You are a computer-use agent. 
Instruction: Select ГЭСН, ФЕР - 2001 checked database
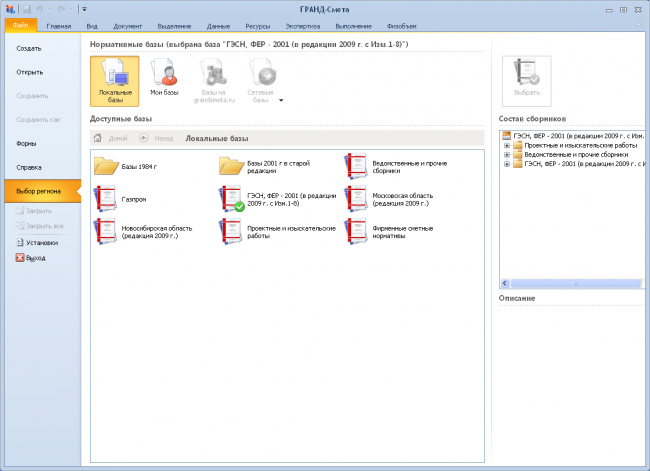[x=231, y=199]
